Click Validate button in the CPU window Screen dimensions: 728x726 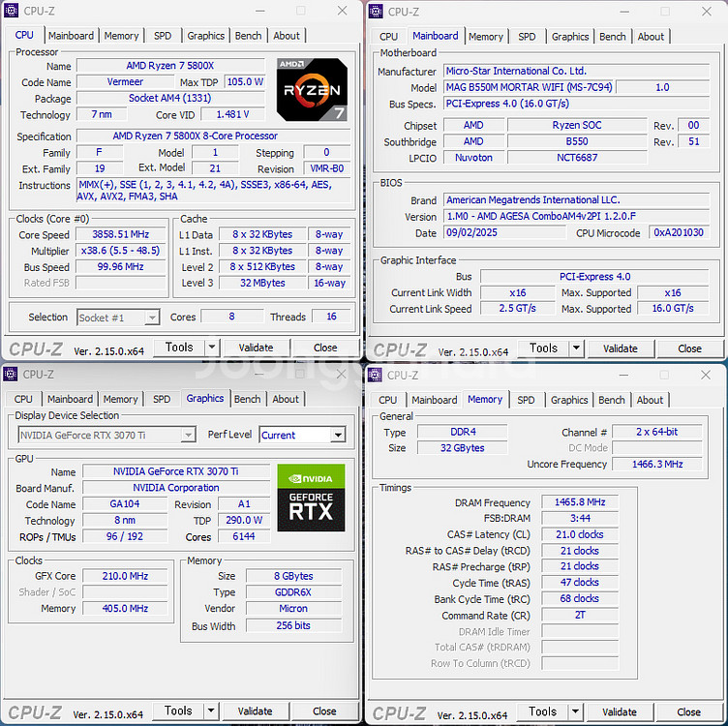pyautogui.click(x=256, y=348)
